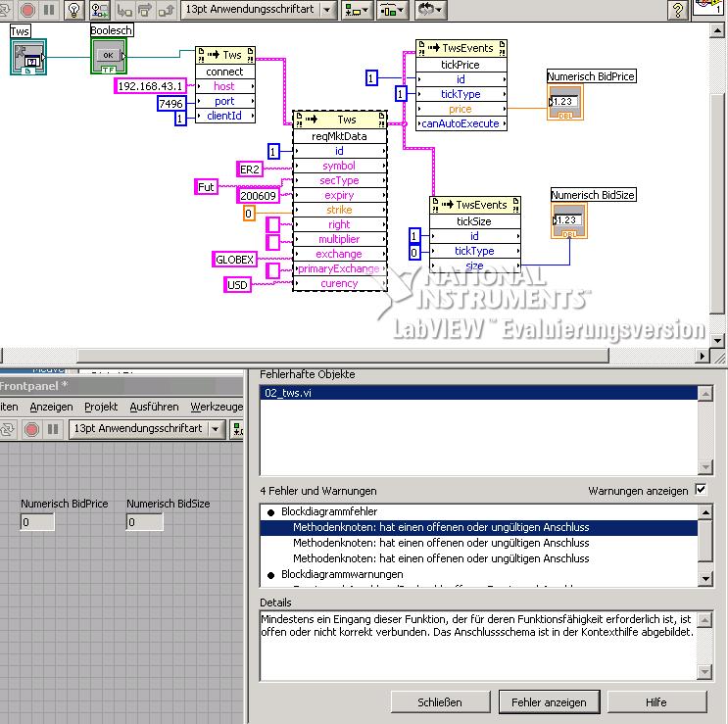Open the Reorder dropdown
728x724 pixels.
(430, 10)
